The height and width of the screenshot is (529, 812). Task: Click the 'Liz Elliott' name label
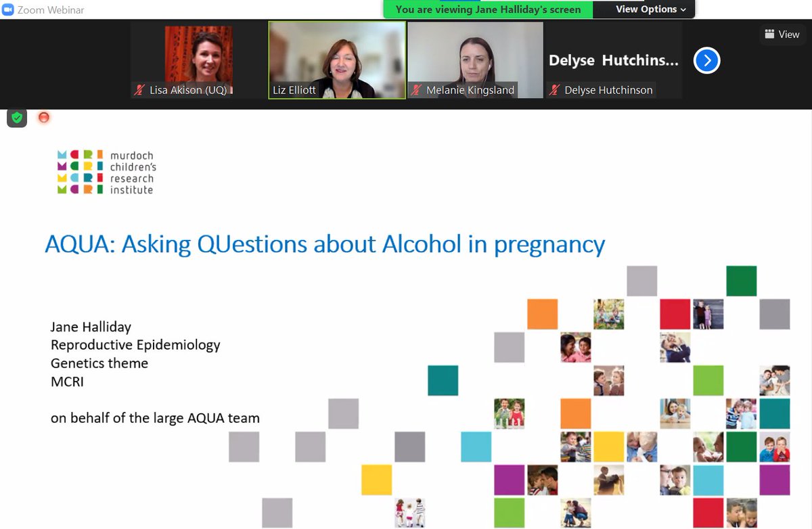[294, 90]
